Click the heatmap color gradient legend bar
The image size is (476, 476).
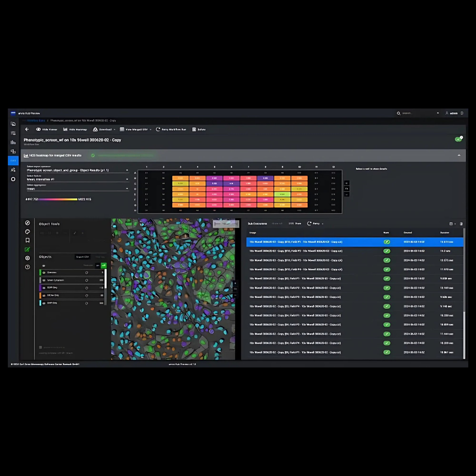(58, 199)
